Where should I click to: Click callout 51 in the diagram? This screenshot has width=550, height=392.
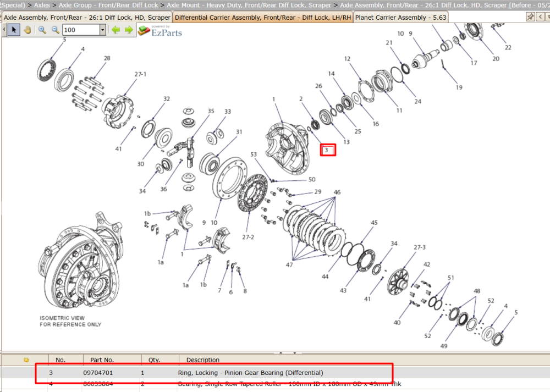point(451,278)
